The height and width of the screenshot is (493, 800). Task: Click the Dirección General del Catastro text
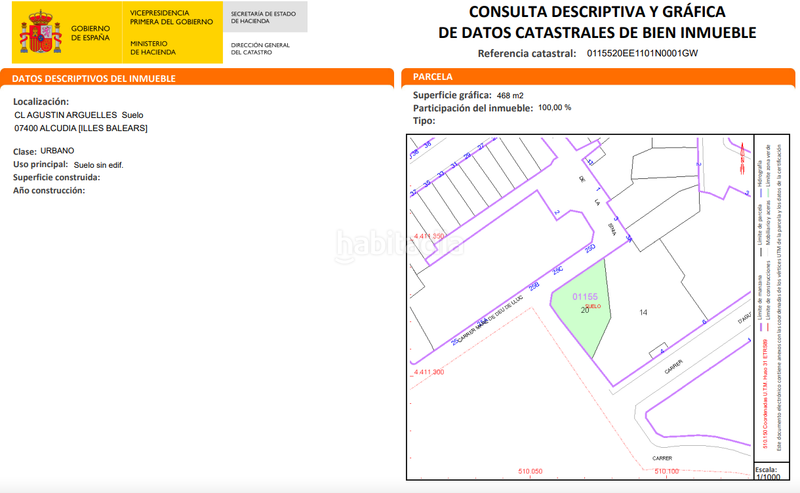(x=263, y=48)
